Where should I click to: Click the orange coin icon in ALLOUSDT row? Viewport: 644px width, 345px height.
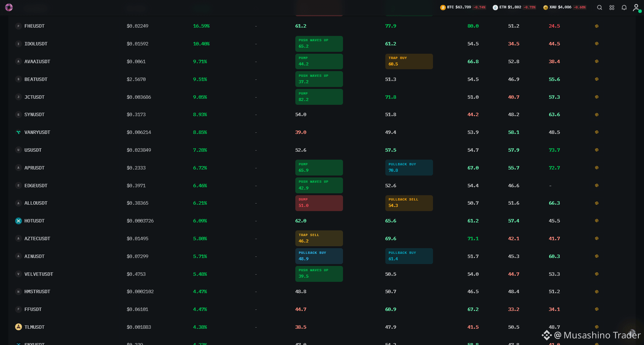click(597, 203)
